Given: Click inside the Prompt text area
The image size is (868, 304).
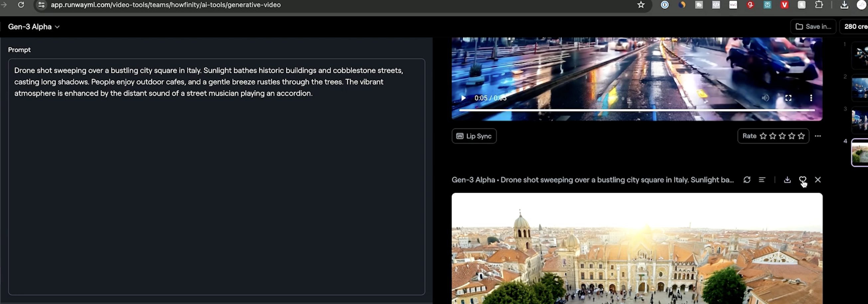Looking at the screenshot, I should point(216,177).
